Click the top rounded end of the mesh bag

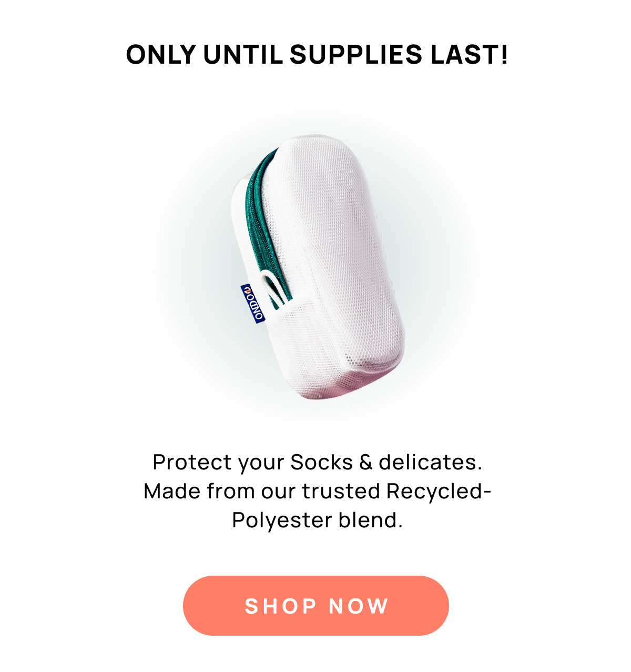point(315,153)
